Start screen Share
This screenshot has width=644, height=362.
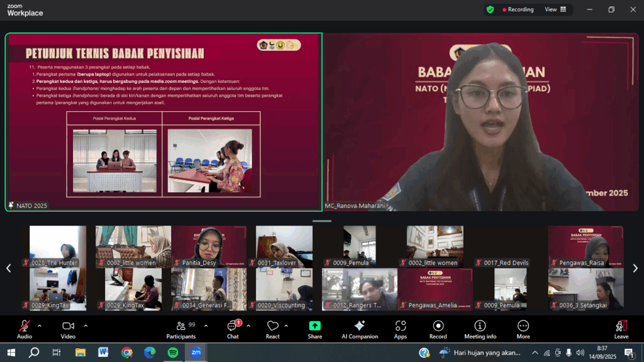[x=314, y=328]
